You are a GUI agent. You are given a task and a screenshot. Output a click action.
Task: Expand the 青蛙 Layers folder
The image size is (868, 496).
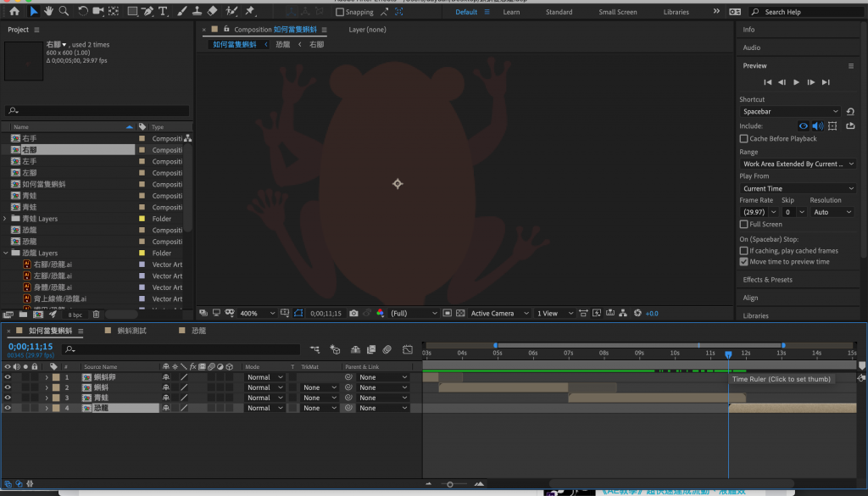coord(6,219)
